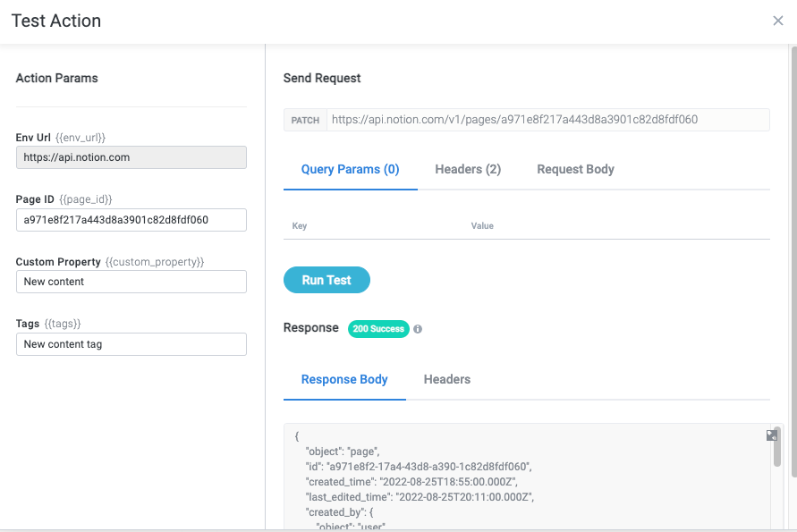Show the Response Body tab
The width and height of the screenshot is (797, 532).
(x=344, y=379)
